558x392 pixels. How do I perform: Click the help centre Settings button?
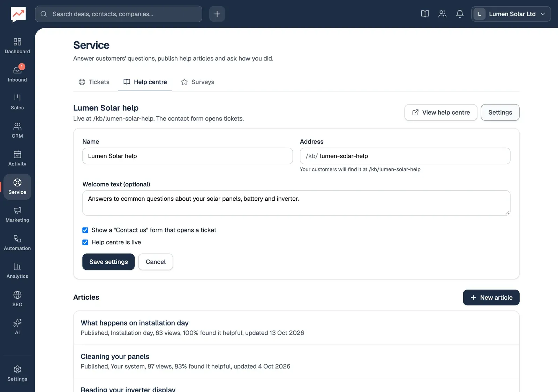point(500,113)
